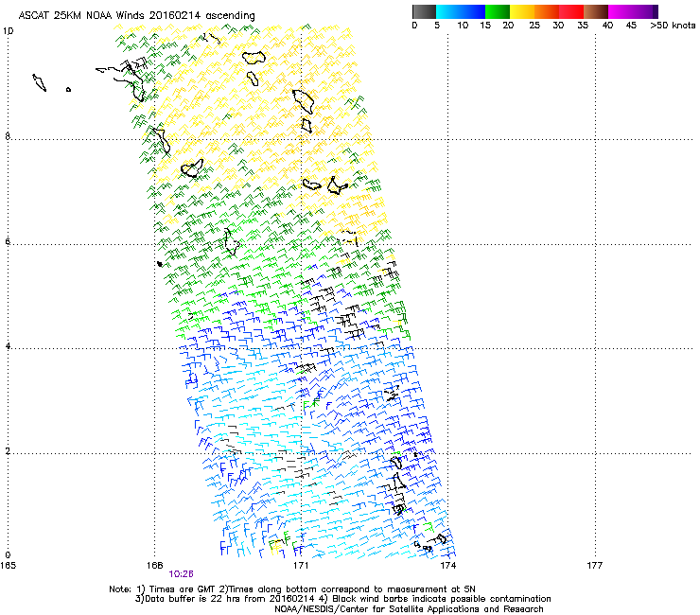Click the '168' longitude axis label
700x615 pixels.
coord(154,566)
